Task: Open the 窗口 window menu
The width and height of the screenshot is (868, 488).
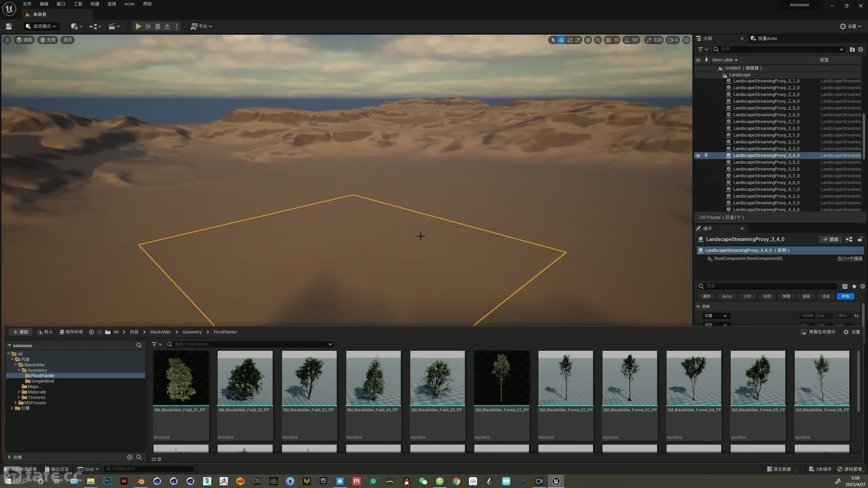Action: click(61, 4)
